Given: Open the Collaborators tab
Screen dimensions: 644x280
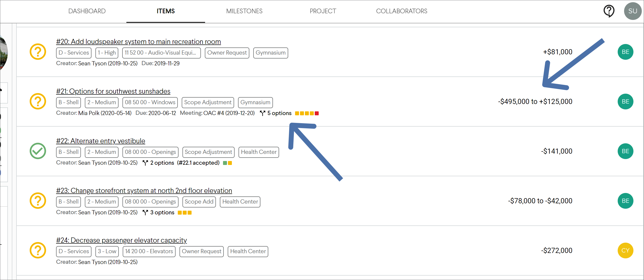Looking at the screenshot, I should click(402, 11).
